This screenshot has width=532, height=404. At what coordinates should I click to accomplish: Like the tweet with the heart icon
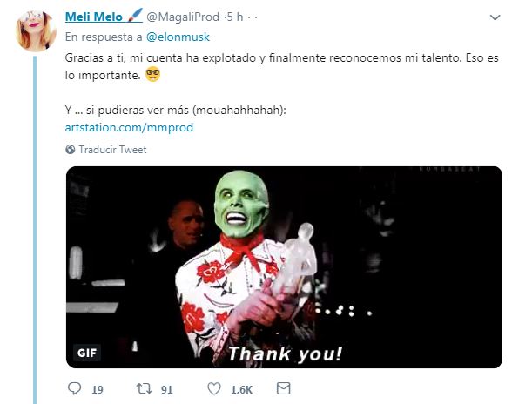point(212,388)
